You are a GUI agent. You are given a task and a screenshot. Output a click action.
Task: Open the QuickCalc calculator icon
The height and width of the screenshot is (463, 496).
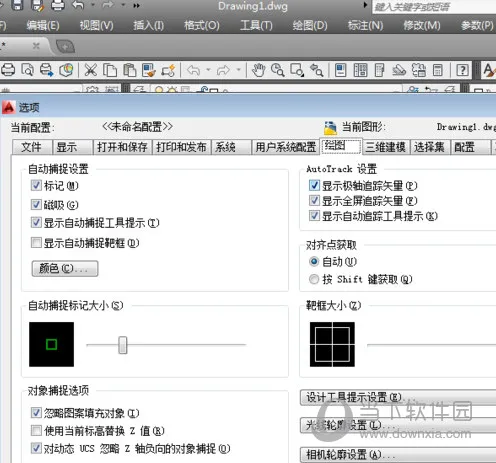438,70
